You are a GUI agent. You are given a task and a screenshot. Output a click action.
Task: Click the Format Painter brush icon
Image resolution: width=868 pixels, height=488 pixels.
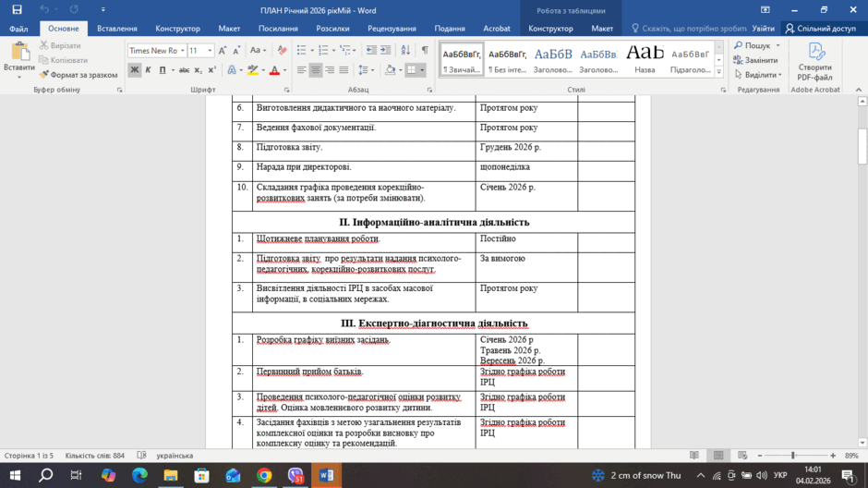pos(43,75)
